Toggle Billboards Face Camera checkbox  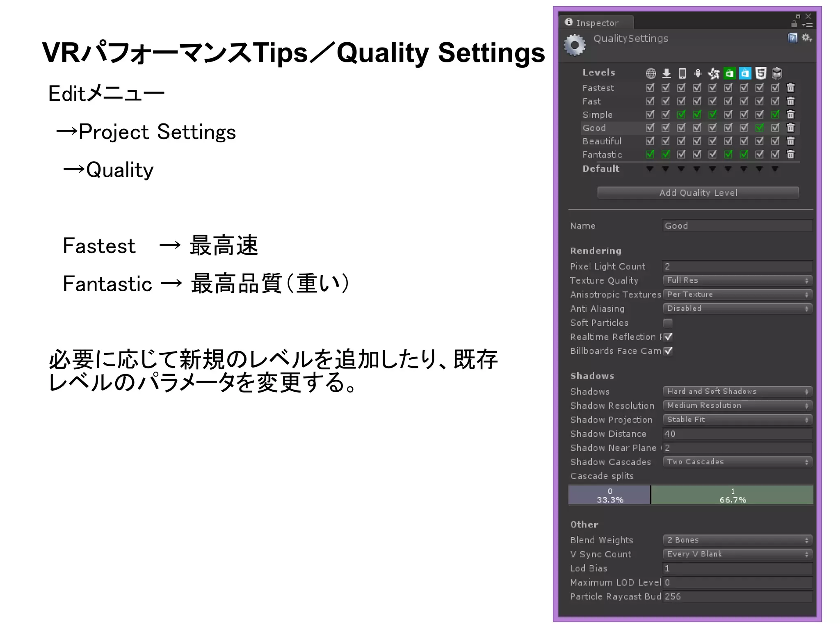(668, 351)
